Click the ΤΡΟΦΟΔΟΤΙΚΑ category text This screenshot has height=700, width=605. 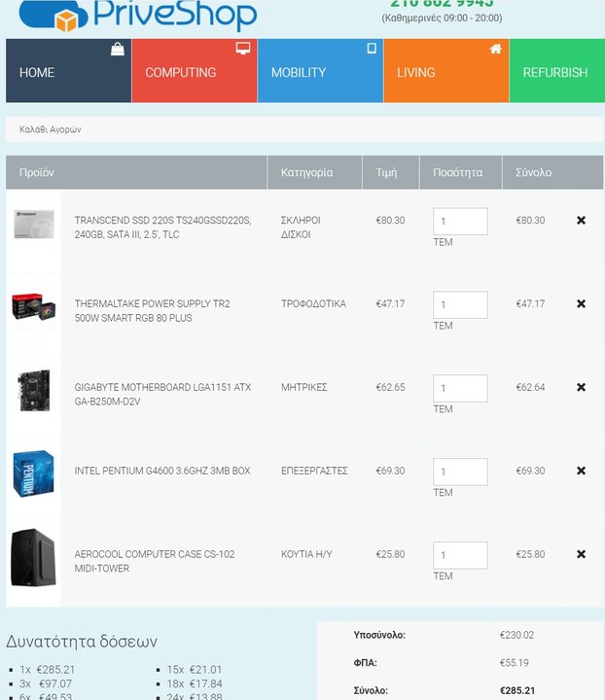coord(313,303)
